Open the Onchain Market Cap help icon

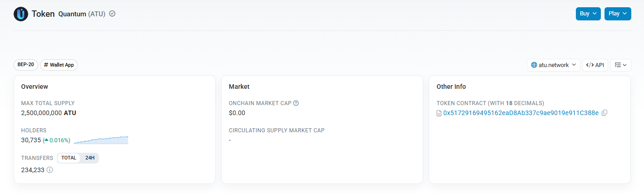[296, 103]
